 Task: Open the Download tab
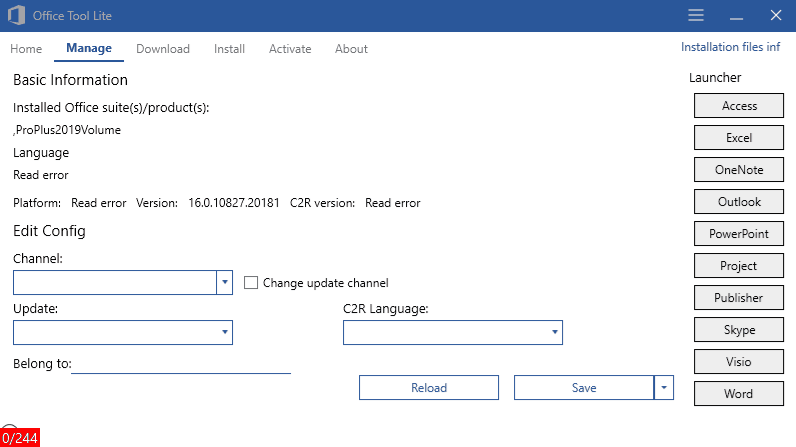tap(163, 49)
